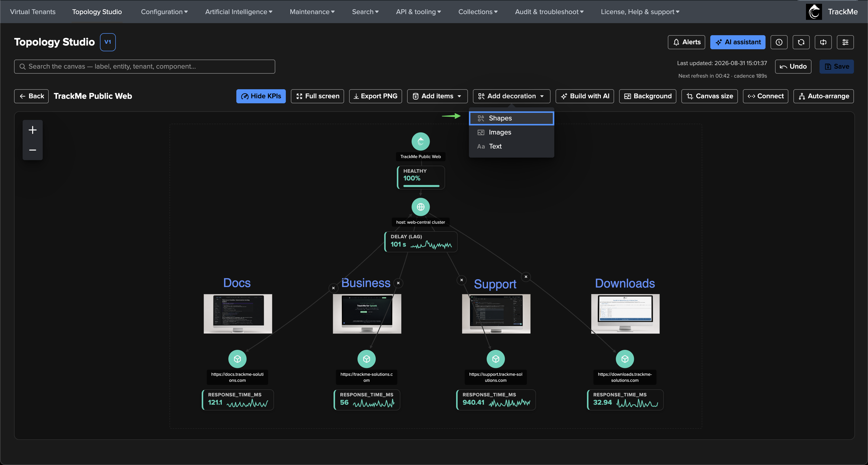Screen dimensions: 868x465
Task: Click the Undo button
Action: click(793, 66)
